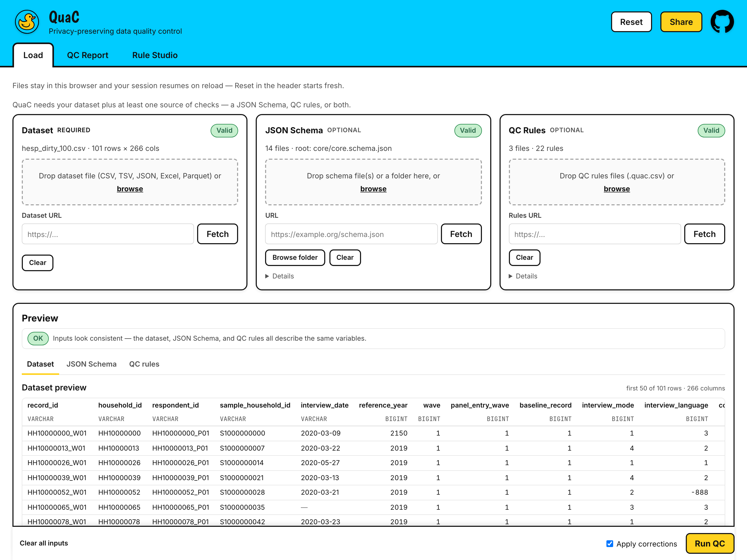Open the Rule Studio tab
This screenshot has height=560, width=747.
tap(155, 55)
